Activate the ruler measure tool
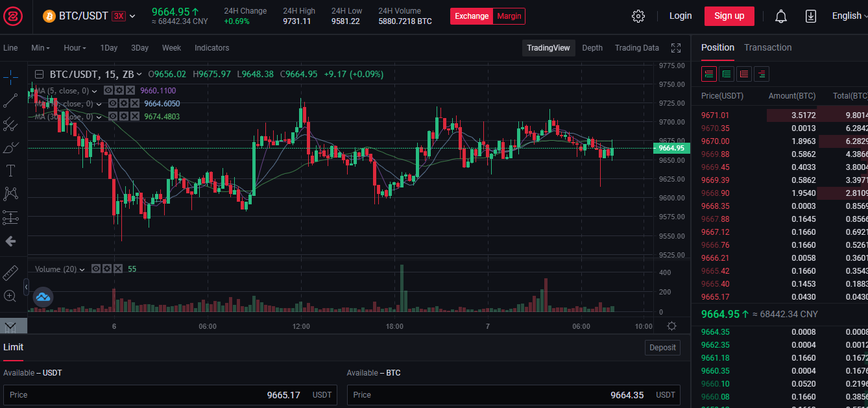 (10, 273)
